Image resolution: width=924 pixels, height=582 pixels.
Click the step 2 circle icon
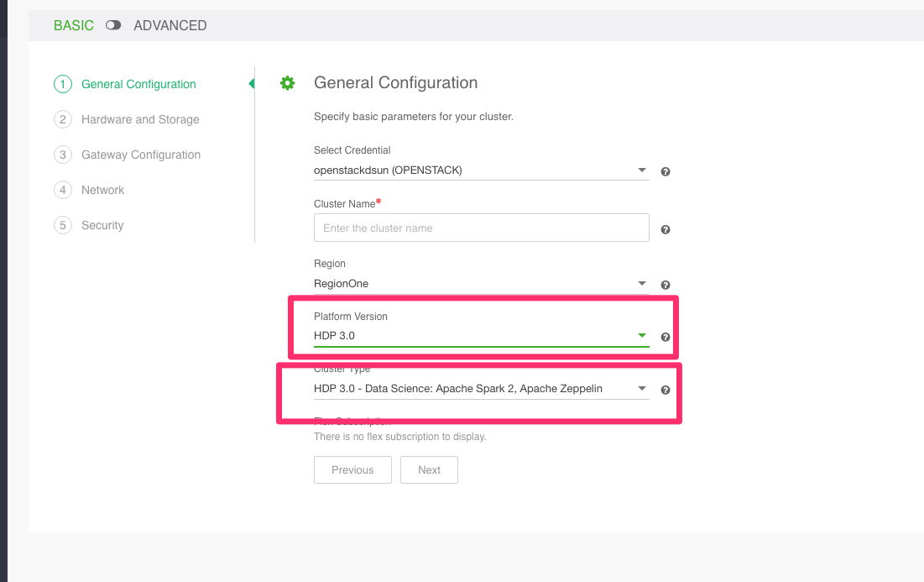tap(63, 119)
